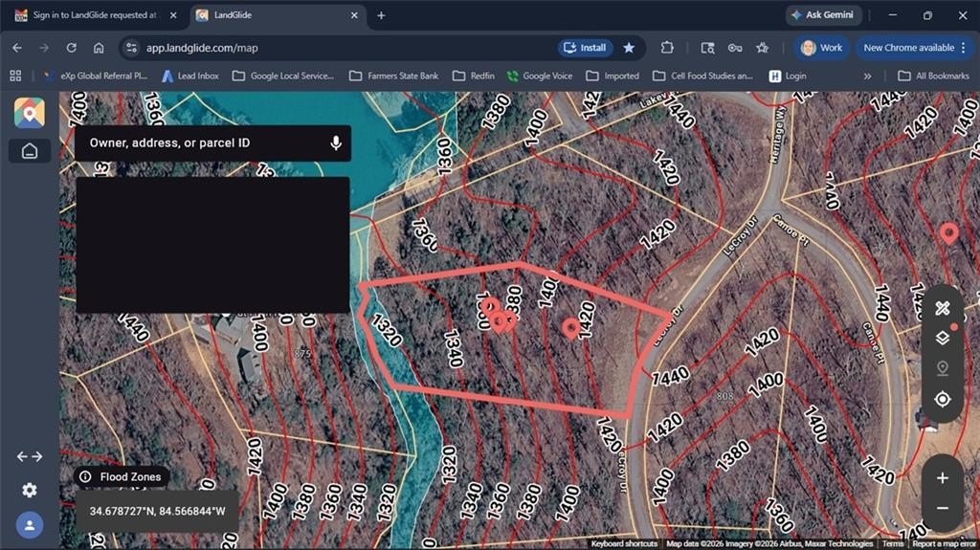980x550 pixels.
Task: Show more bookmarks via overflow chevron
Action: pos(867,76)
